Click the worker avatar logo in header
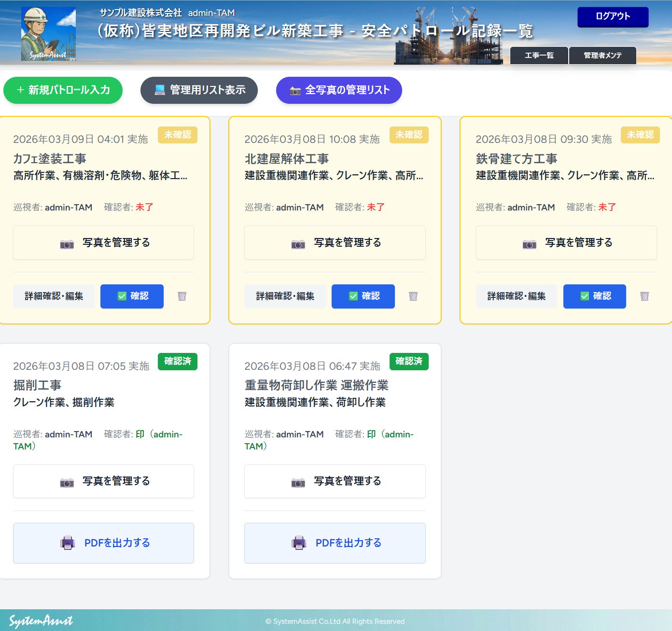 coord(48,34)
